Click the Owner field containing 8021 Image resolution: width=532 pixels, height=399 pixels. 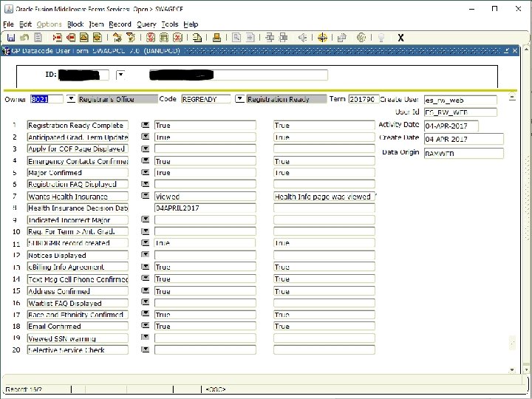point(47,99)
